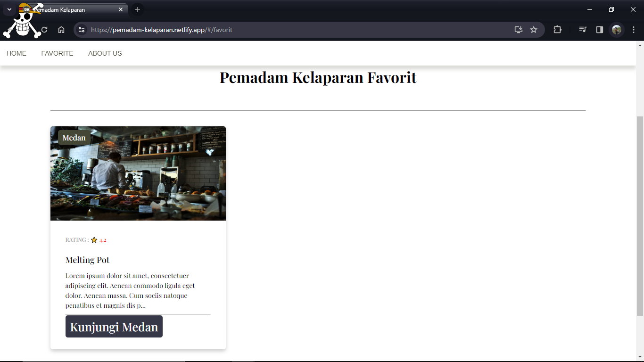Expand tab search dropdown arrow
This screenshot has width=644, height=362.
(9, 9)
